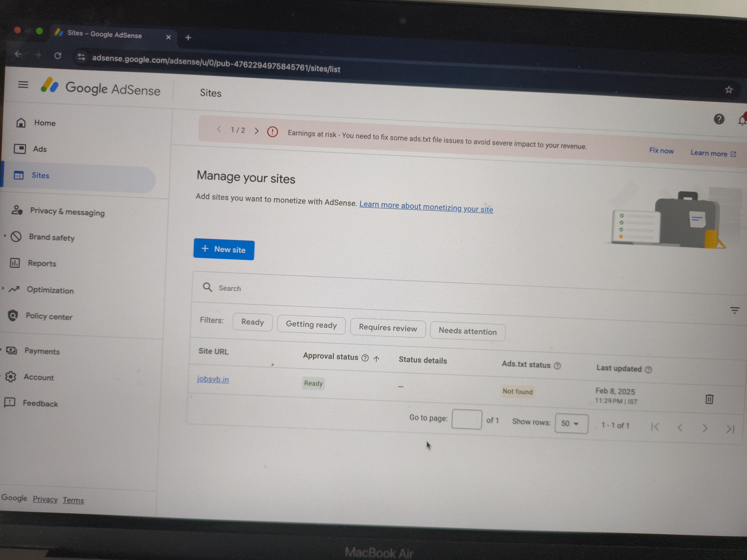Bookmark page with the star icon

(729, 90)
